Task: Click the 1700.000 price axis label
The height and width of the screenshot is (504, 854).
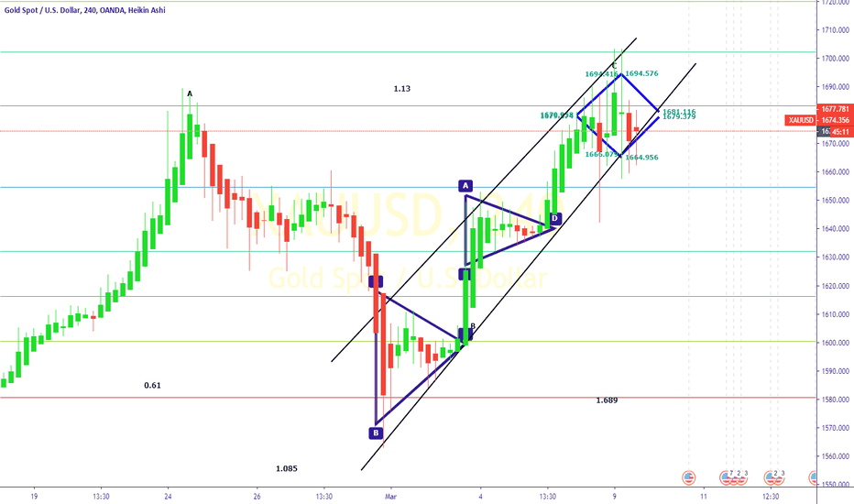Action: 836,59
